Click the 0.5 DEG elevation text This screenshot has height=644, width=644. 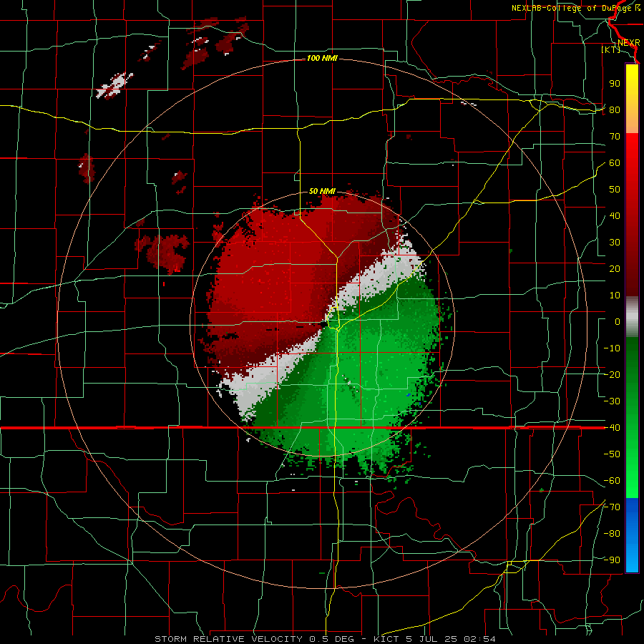coord(332,639)
